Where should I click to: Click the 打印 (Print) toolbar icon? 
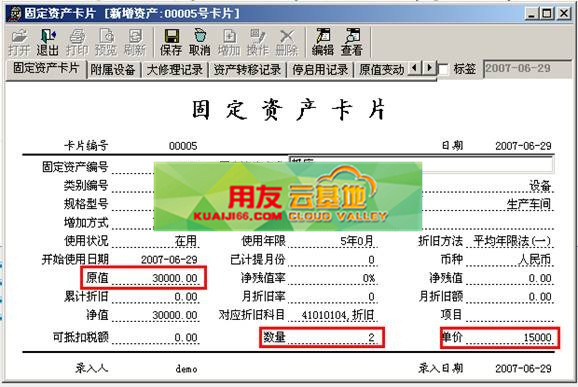point(77,43)
